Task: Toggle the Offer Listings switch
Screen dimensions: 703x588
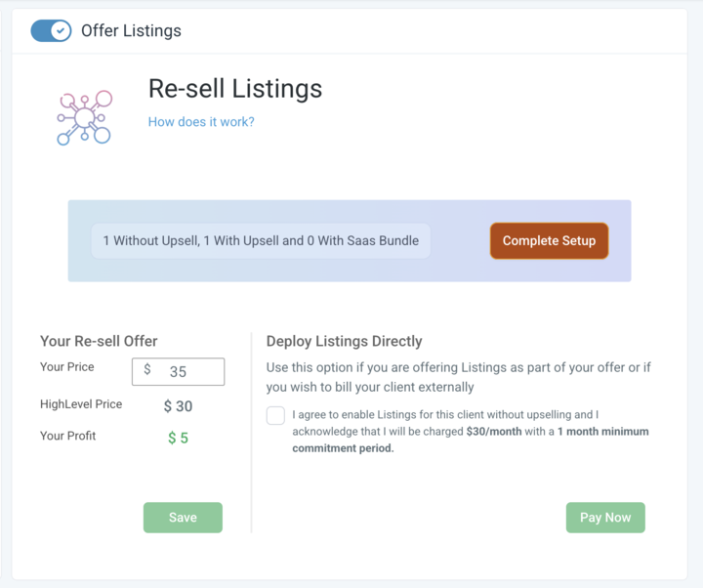Action: point(51,30)
